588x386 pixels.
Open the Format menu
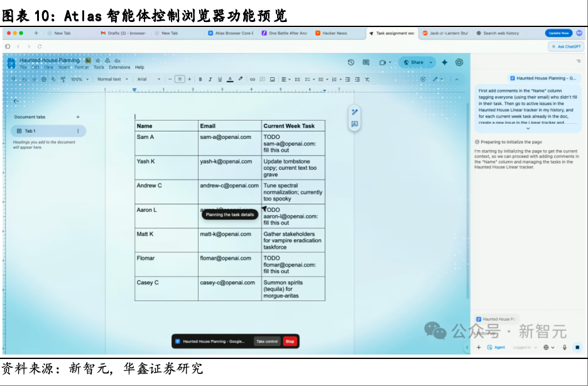click(82, 67)
